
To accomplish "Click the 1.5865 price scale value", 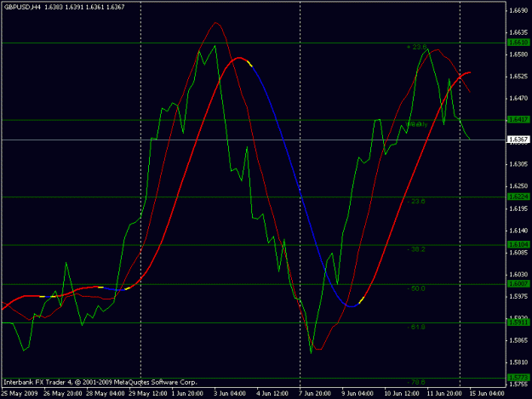I will click(519, 340).
